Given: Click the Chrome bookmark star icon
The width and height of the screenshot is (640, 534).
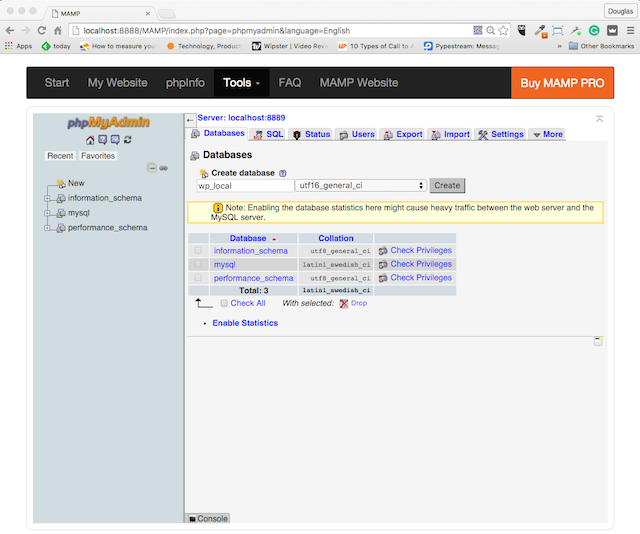Looking at the screenshot, I should (x=504, y=30).
